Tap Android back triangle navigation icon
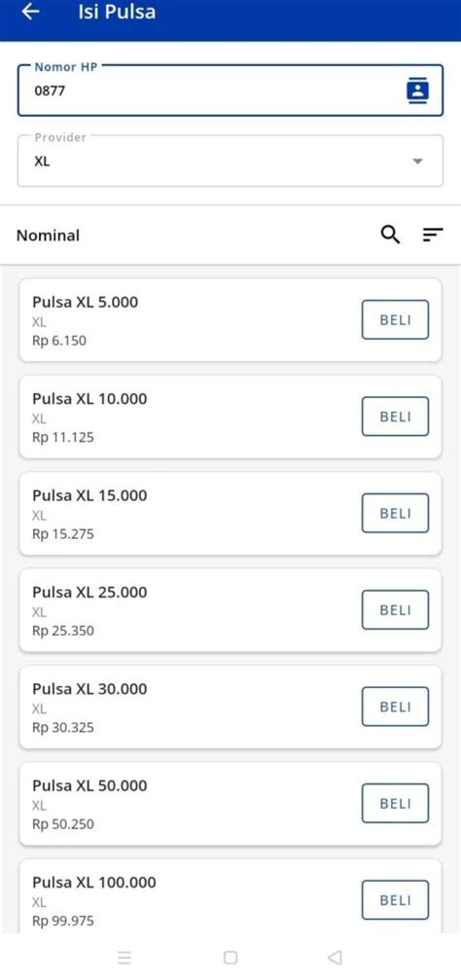 335,957
